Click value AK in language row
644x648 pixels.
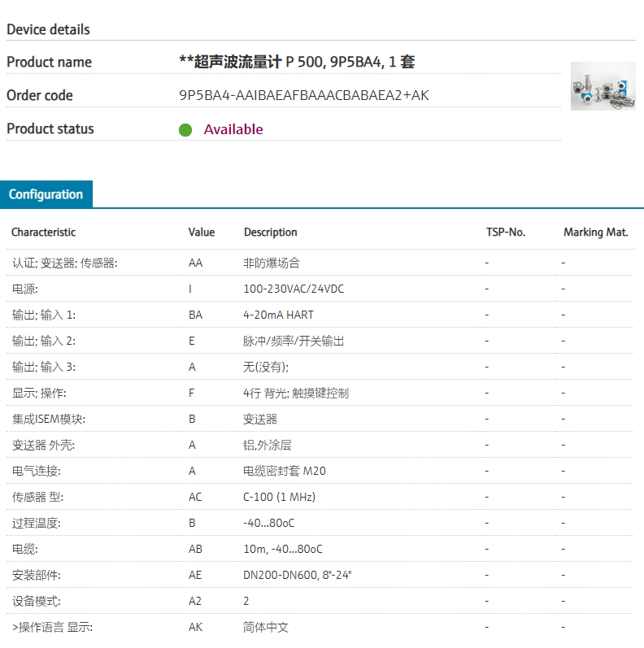click(x=195, y=628)
